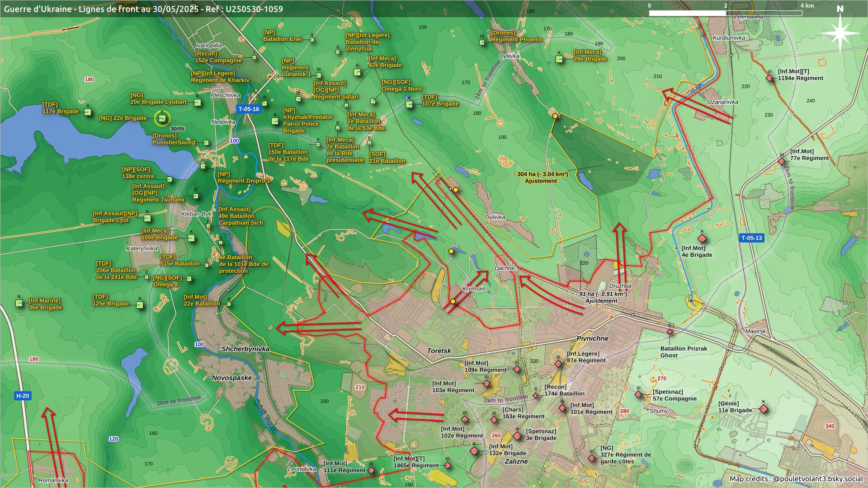Click the 30/05 date label near 22e Brigade

click(177, 129)
